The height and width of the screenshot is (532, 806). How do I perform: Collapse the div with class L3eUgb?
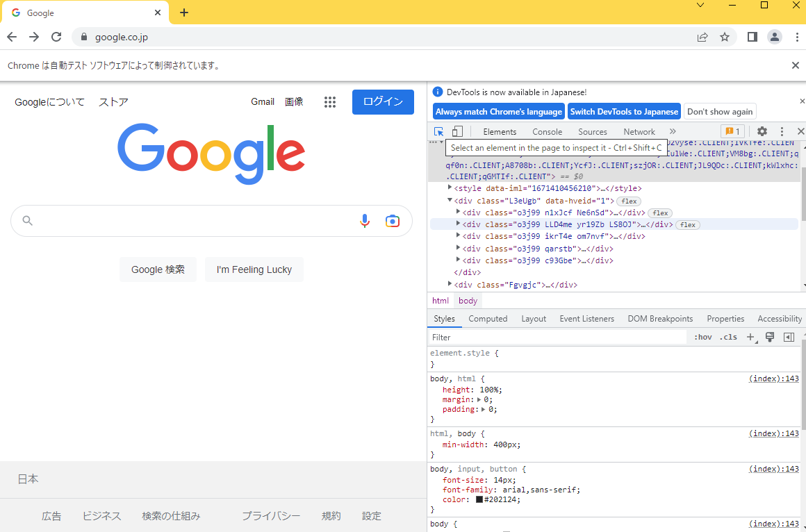tap(450, 200)
